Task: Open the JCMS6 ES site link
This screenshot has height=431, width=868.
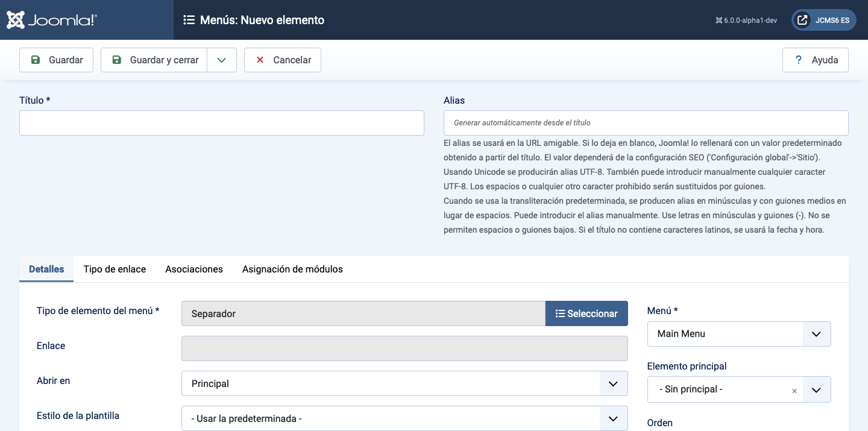Action: [x=823, y=20]
